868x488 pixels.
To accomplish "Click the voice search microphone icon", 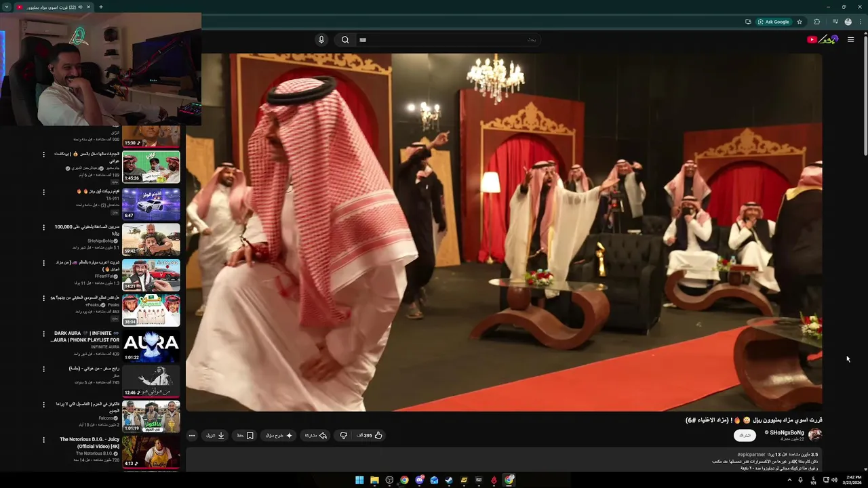I will click(321, 39).
